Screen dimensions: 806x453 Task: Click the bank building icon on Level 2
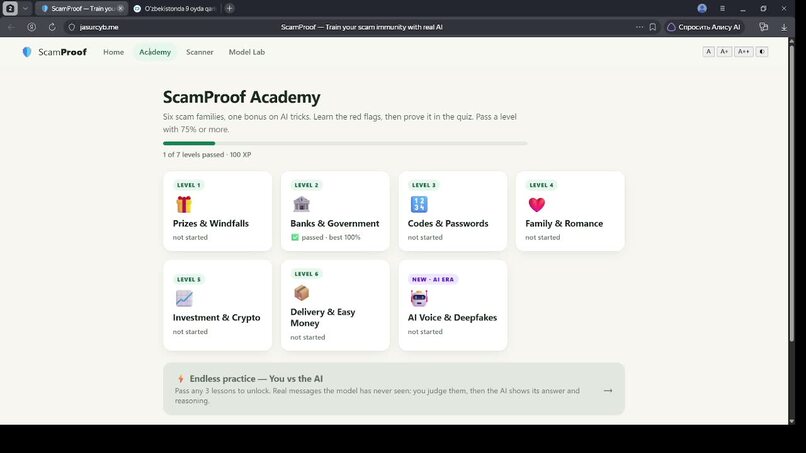(x=301, y=204)
